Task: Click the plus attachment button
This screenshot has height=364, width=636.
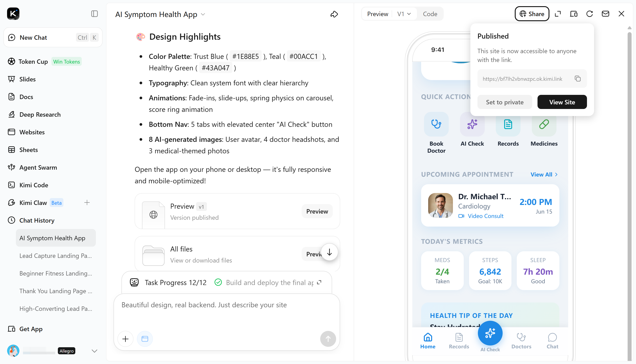Action: (125, 339)
